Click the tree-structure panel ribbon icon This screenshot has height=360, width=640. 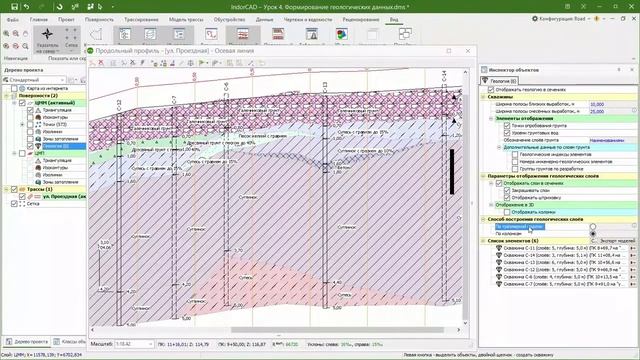(124, 35)
